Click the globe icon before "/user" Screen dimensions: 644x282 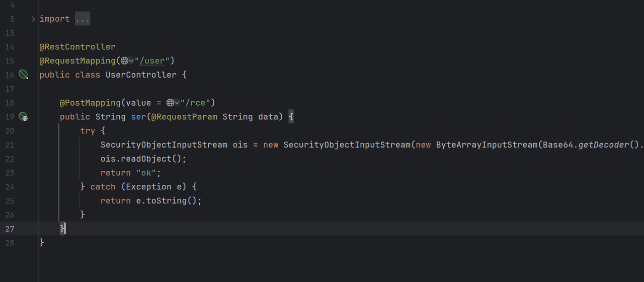124,61
